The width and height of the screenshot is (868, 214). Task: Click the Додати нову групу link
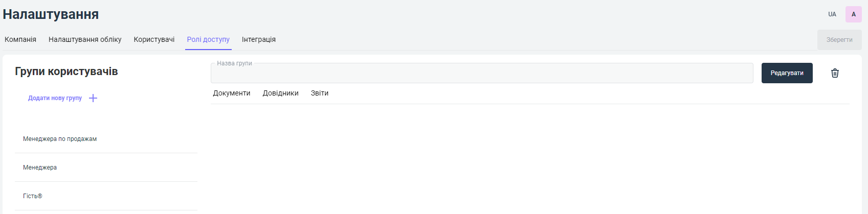(55, 98)
